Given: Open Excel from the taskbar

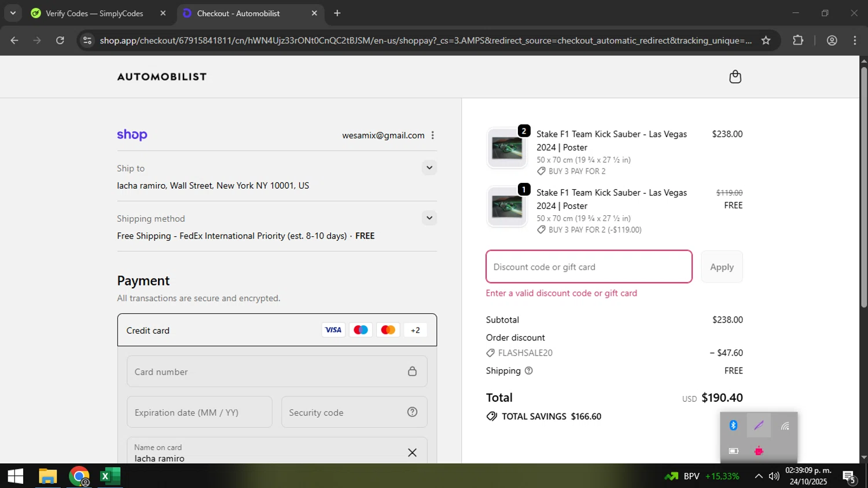Looking at the screenshot, I should pyautogui.click(x=110, y=476).
